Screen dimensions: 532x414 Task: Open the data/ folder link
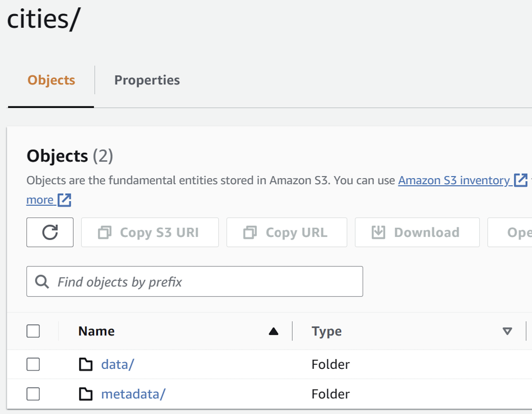pos(118,364)
